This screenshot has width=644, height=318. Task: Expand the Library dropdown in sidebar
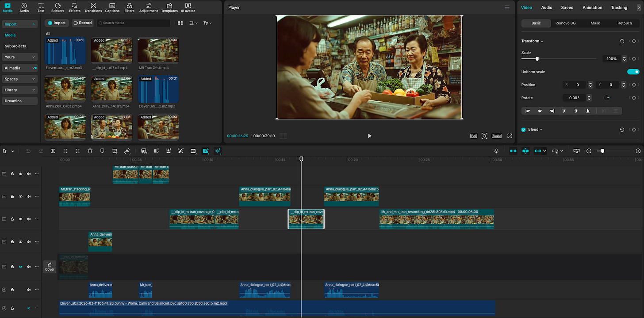(x=20, y=90)
